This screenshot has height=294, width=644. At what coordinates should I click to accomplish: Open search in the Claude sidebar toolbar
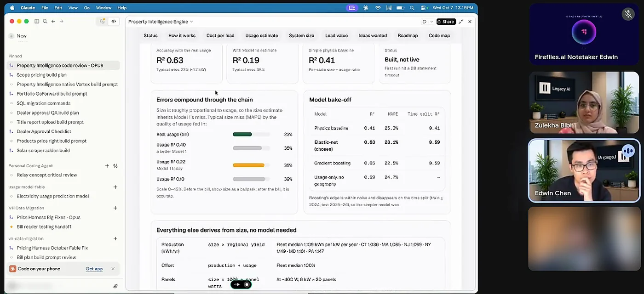(x=45, y=21)
